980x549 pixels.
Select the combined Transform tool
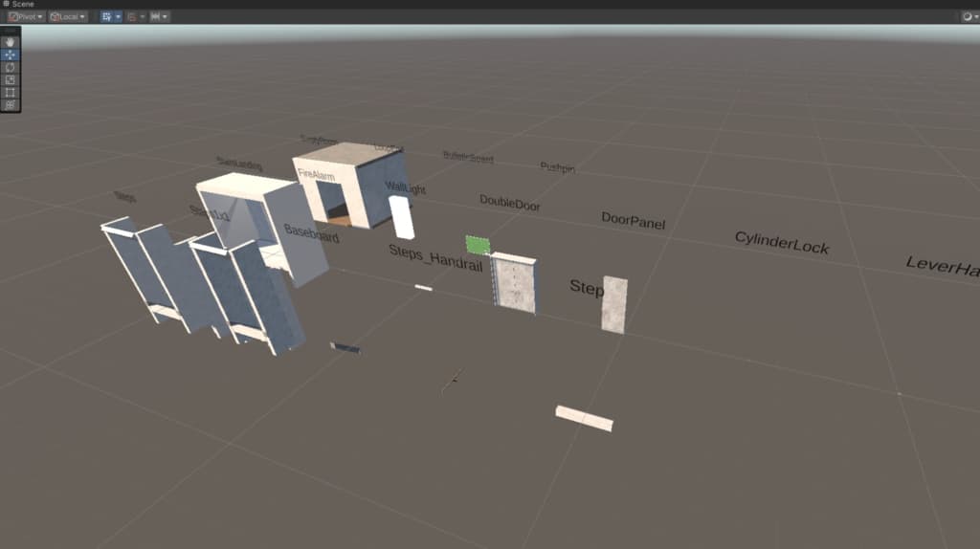click(10, 105)
